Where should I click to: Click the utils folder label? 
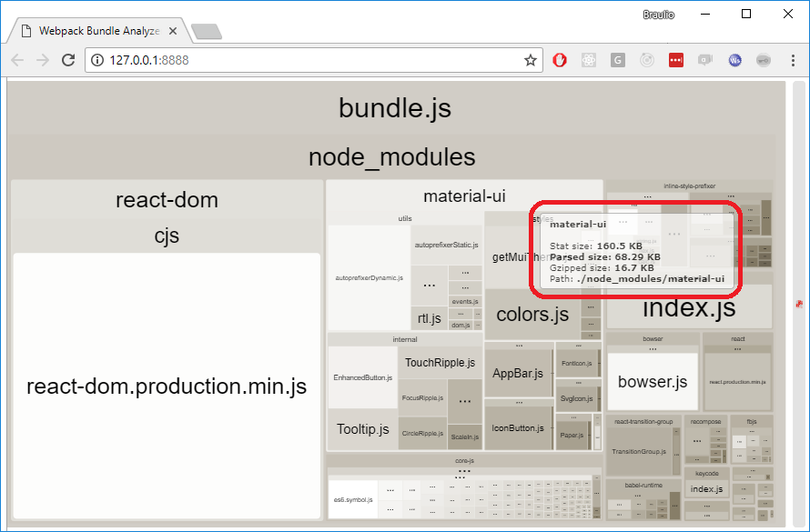click(x=405, y=218)
